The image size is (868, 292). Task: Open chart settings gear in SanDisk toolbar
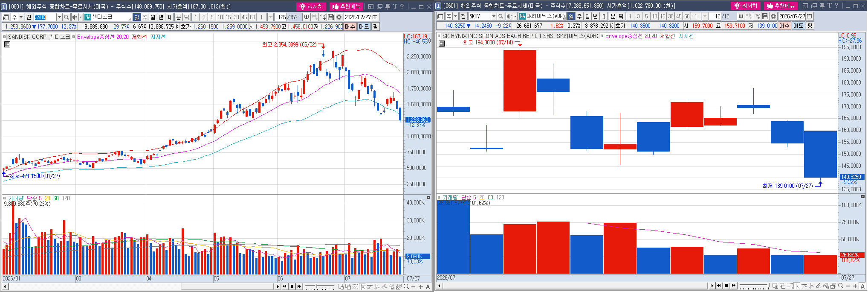coord(339,17)
